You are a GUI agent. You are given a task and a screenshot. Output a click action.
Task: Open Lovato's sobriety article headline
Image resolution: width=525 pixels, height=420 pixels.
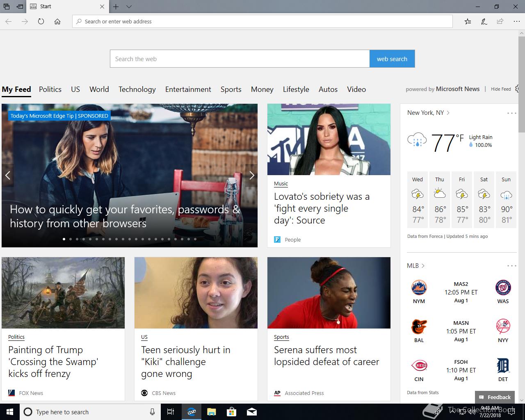tap(322, 208)
